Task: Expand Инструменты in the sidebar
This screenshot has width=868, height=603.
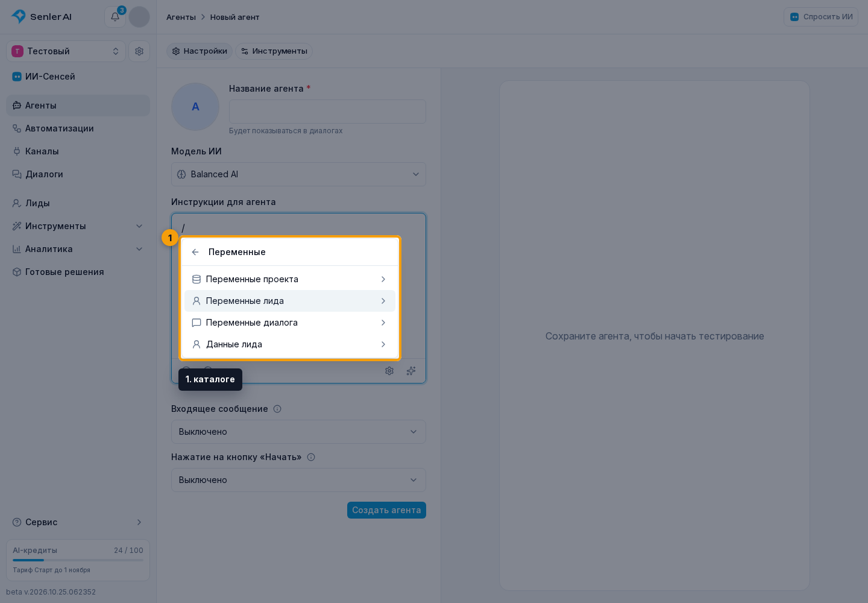Action: (x=78, y=226)
